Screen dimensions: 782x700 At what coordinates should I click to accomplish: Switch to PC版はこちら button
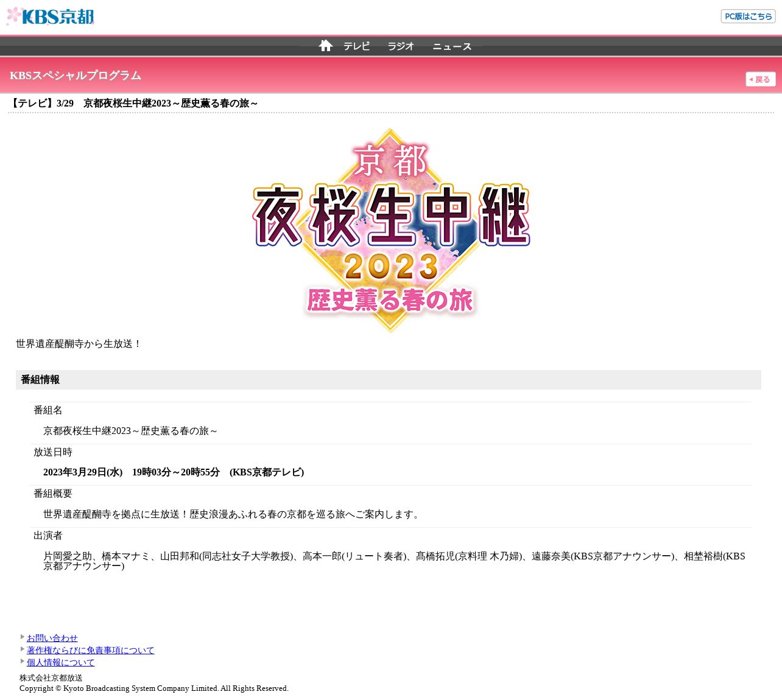coord(748,16)
